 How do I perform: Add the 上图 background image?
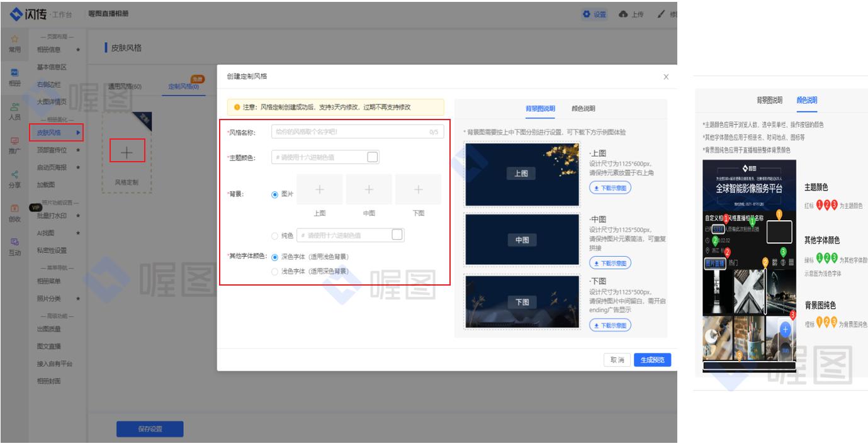(x=320, y=189)
